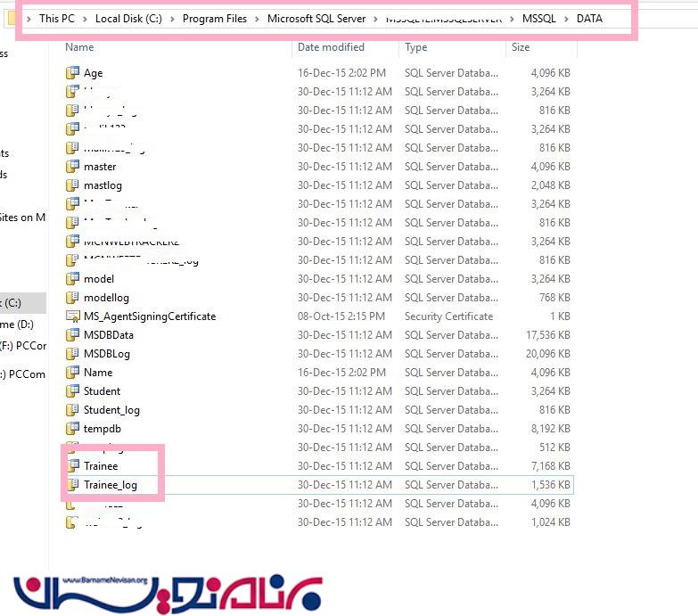Image resolution: width=698 pixels, height=616 pixels.
Task: Expand chevron after Local Disk (C:) breadcrumb
Action: tap(172, 19)
